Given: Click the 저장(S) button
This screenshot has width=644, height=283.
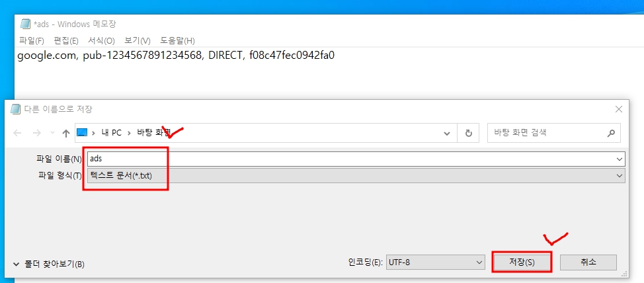Looking at the screenshot, I should pos(522,262).
